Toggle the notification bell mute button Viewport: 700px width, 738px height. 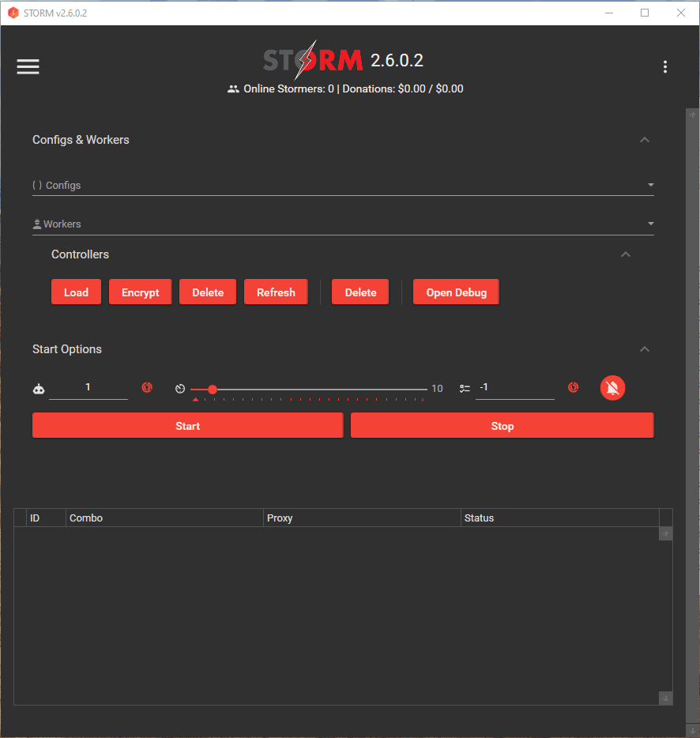(612, 388)
